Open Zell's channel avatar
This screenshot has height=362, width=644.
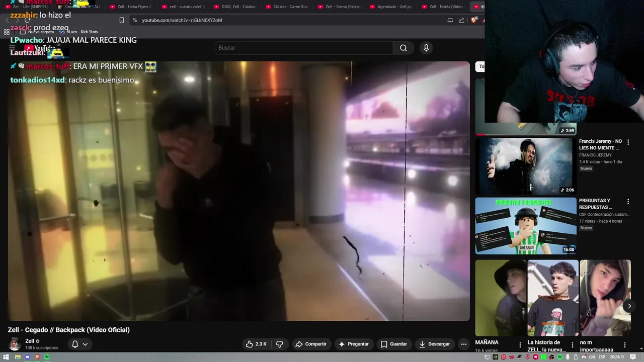[x=15, y=344]
